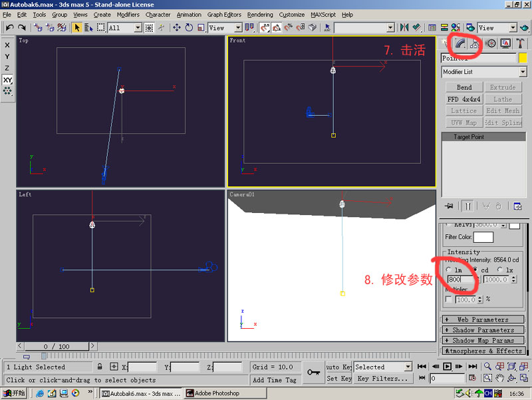Open the Display command panel tab
Screen dimensions: 532x400
tap(505, 43)
